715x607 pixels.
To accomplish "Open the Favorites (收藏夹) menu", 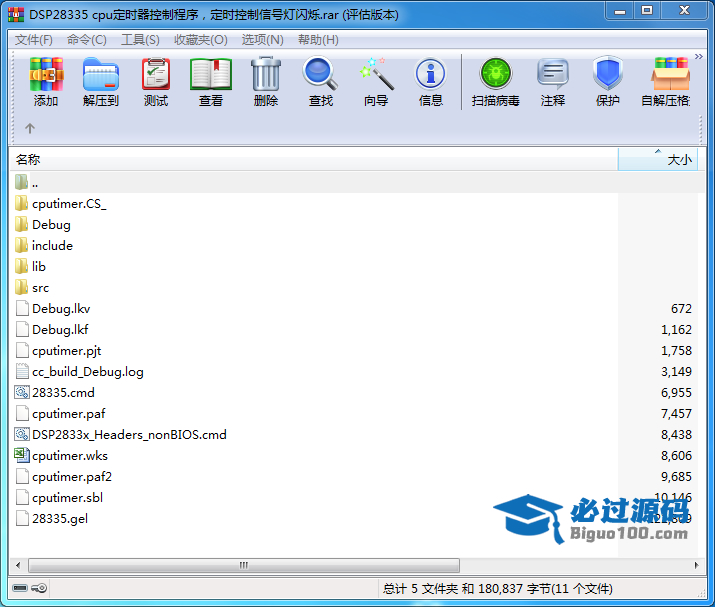I will 201,40.
